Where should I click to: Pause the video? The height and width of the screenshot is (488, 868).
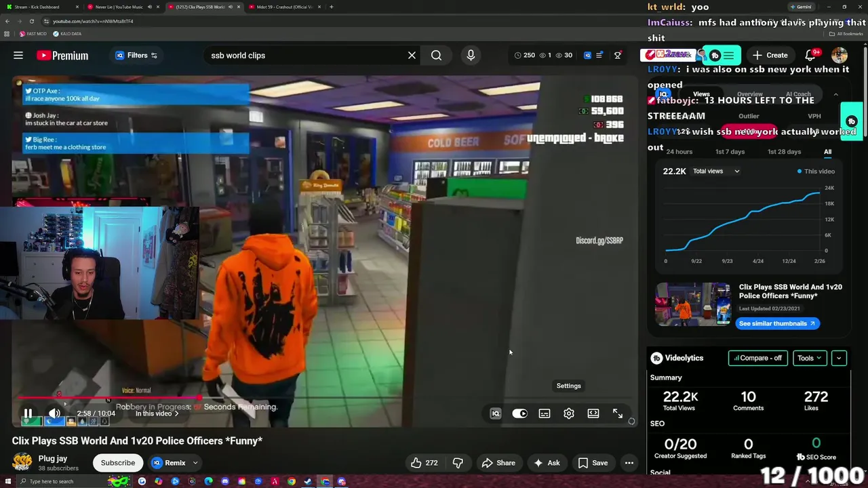point(28,413)
